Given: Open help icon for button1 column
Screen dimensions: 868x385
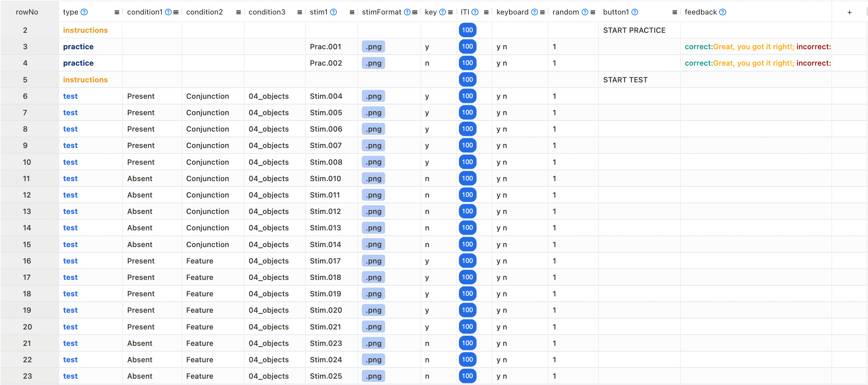Looking at the screenshot, I should (x=634, y=12).
